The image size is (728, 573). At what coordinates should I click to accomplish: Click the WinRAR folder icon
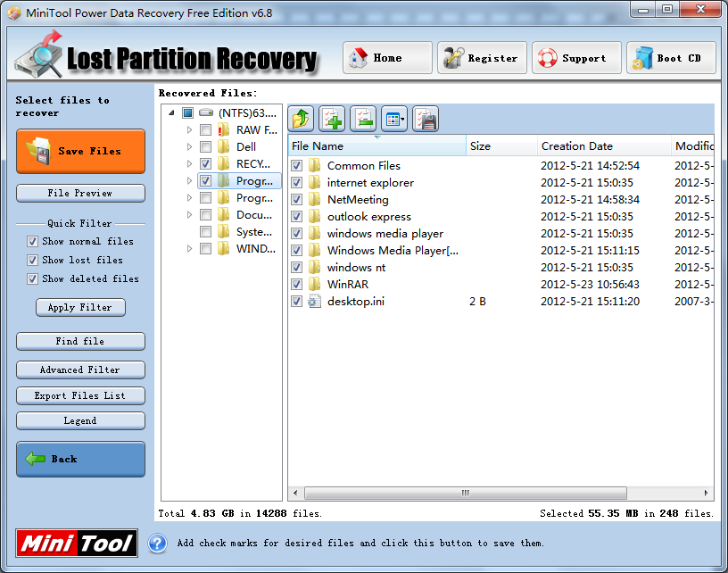314,284
